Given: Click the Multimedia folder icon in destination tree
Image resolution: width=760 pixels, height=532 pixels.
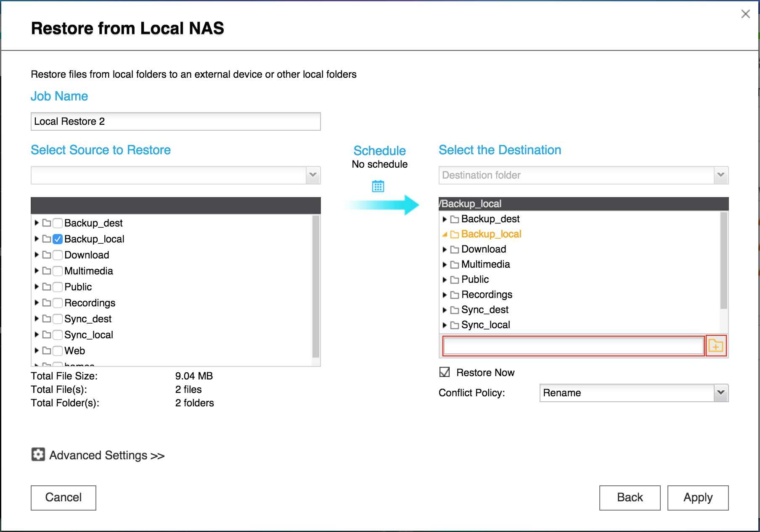Looking at the screenshot, I should point(455,264).
